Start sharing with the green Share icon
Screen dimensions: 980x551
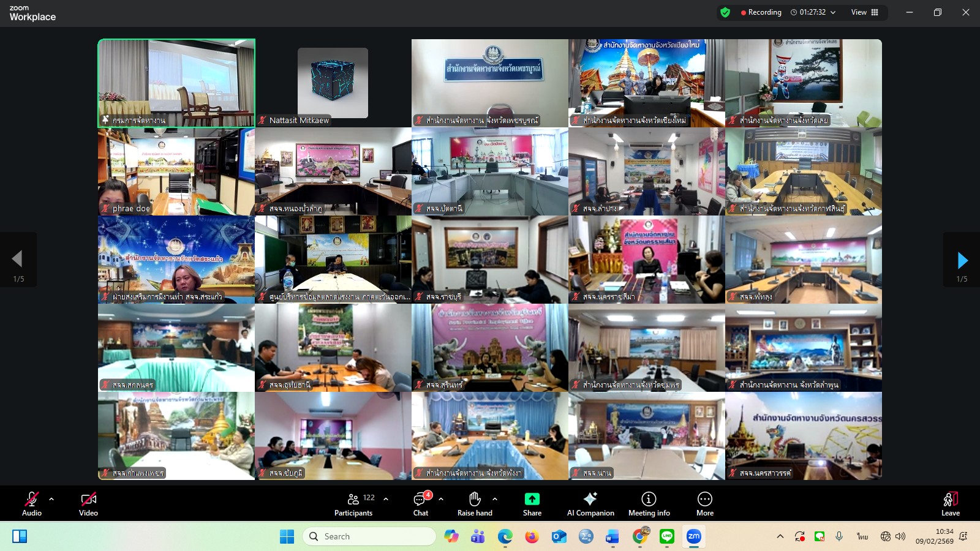click(532, 499)
